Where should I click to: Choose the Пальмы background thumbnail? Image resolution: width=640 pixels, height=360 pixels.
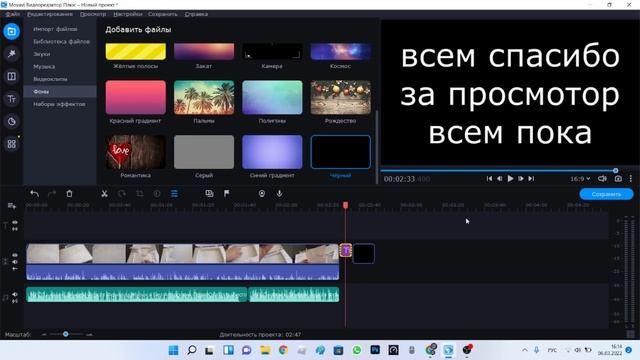tap(204, 98)
